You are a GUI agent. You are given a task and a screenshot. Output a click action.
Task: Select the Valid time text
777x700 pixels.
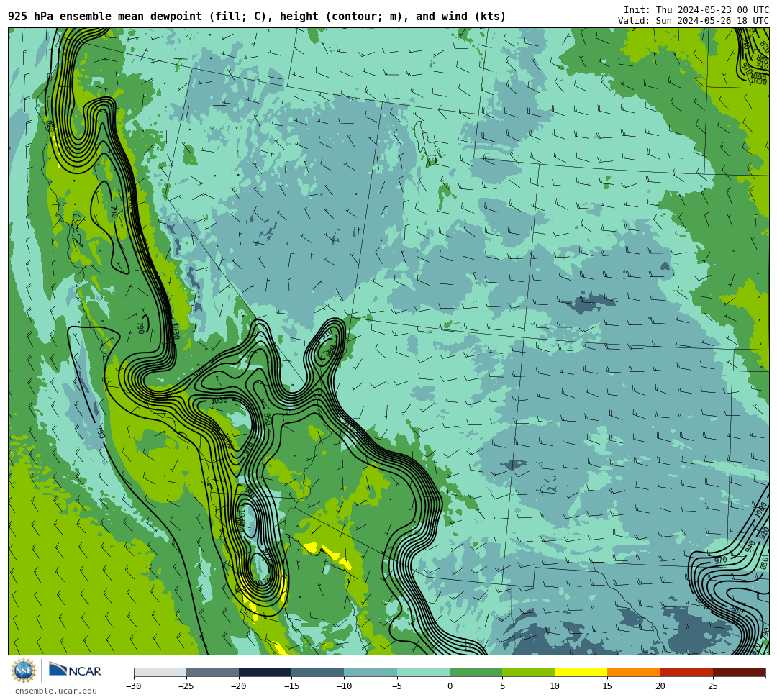[694, 21]
